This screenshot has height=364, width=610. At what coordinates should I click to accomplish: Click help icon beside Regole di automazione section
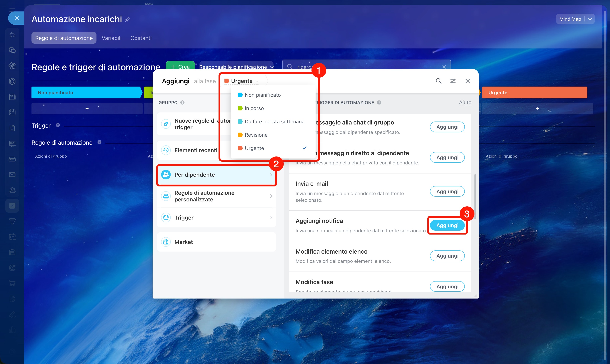99,142
